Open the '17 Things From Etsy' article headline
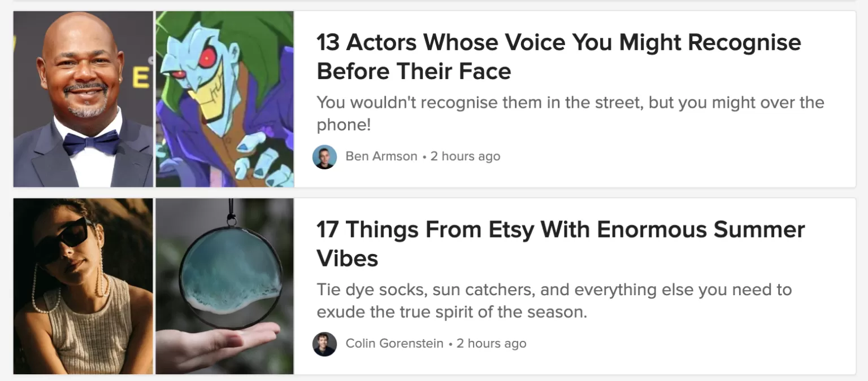 (x=561, y=244)
